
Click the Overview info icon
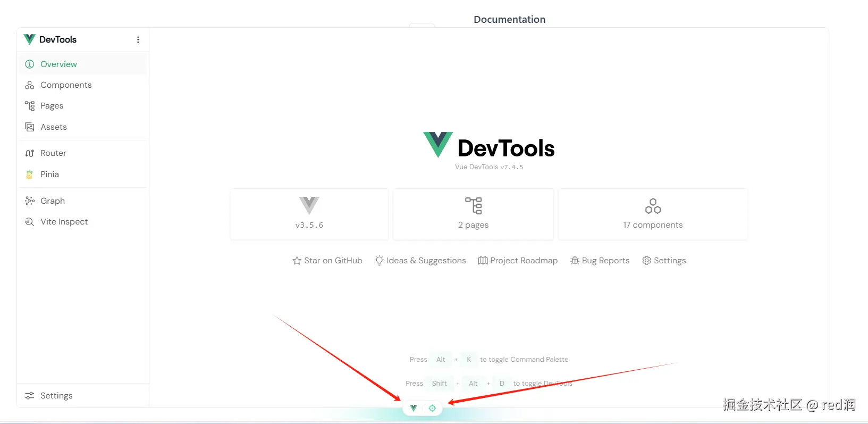point(30,64)
